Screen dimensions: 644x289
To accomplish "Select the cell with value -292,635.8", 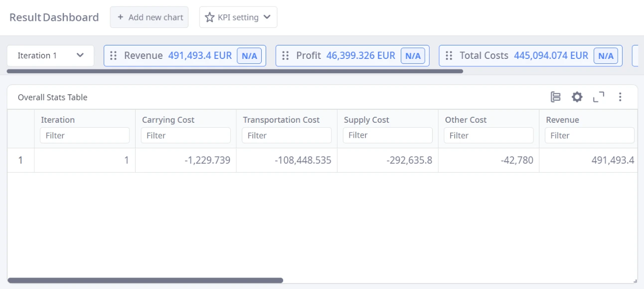I will [388, 160].
